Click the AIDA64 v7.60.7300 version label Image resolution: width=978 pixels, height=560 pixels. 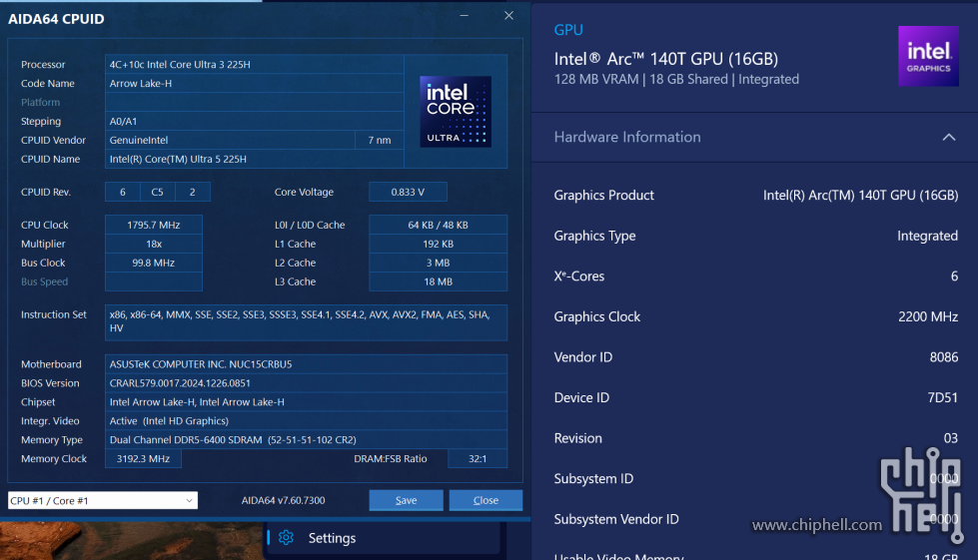click(x=283, y=500)
